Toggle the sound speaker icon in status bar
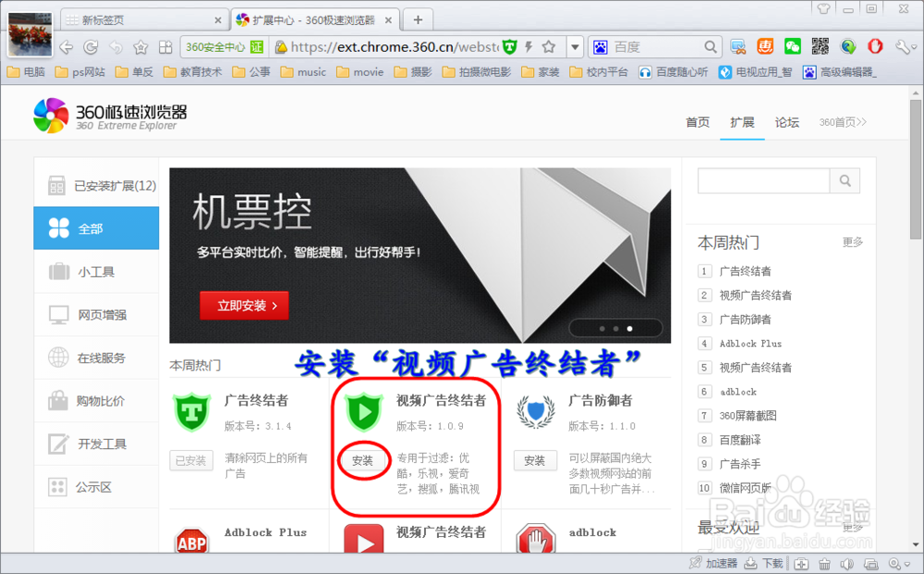Screen dimensions: 924x574 coord(846,564)
